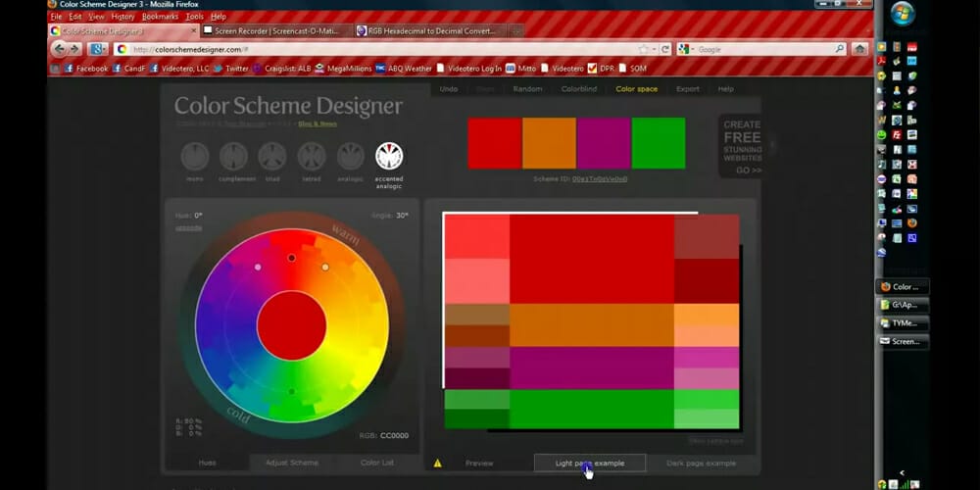The height and width of the screenshot is (490, 980).
Task: Close the Color Scheme Designer 3 tab
Action: [x=193, y=30]
